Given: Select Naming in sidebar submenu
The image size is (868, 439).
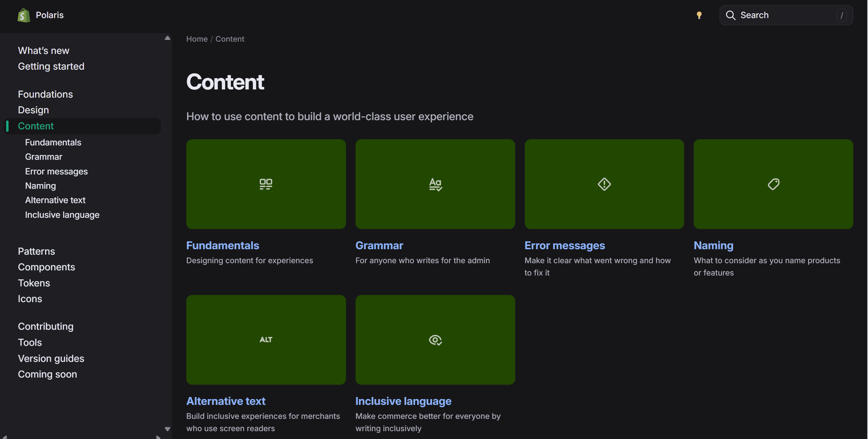Looking at the screenshot, I should (41, 186).
